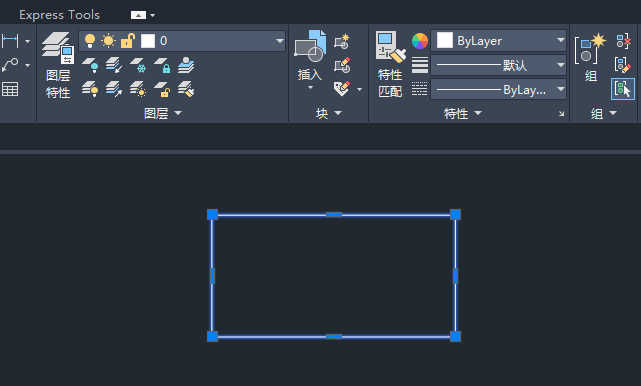Viewport: 641px width, 386px height.
Task: Open the layer 0 dropdown list
Action: pyautogui.click(x=280, y=41)
